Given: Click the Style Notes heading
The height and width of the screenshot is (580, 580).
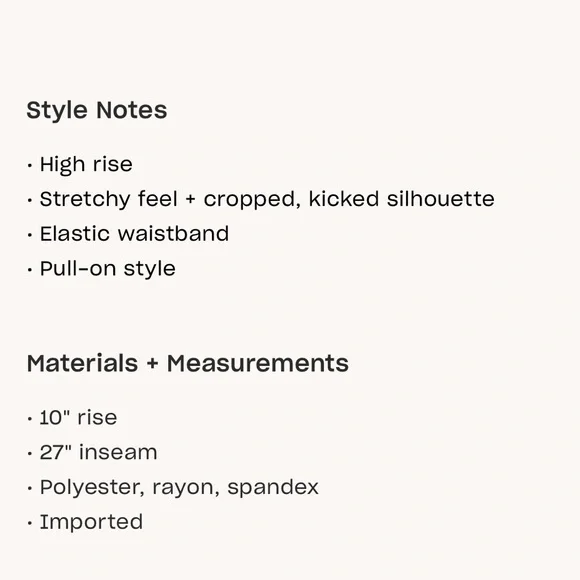Looking at the screenshot, I should click(97, 110).
